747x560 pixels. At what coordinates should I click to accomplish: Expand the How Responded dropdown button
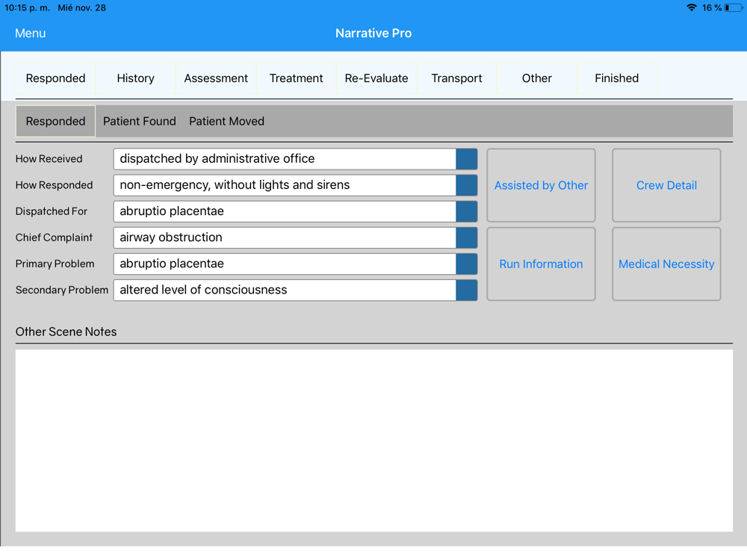click(x=466, y=185)
